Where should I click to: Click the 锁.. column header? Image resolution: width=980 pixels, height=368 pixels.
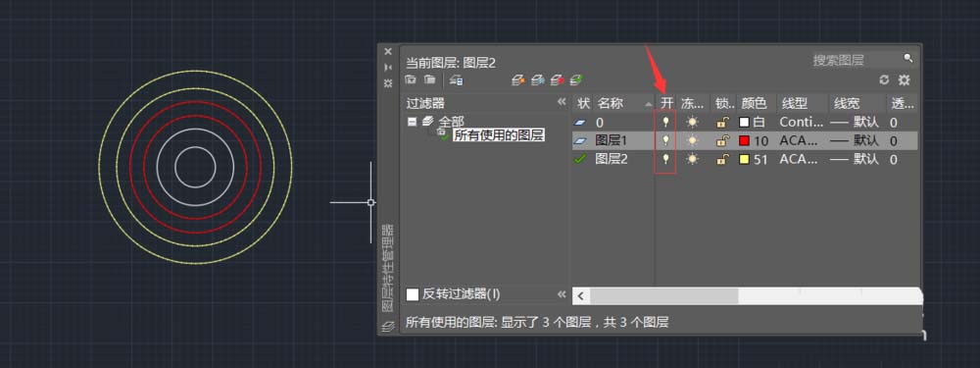coord(724,103)
